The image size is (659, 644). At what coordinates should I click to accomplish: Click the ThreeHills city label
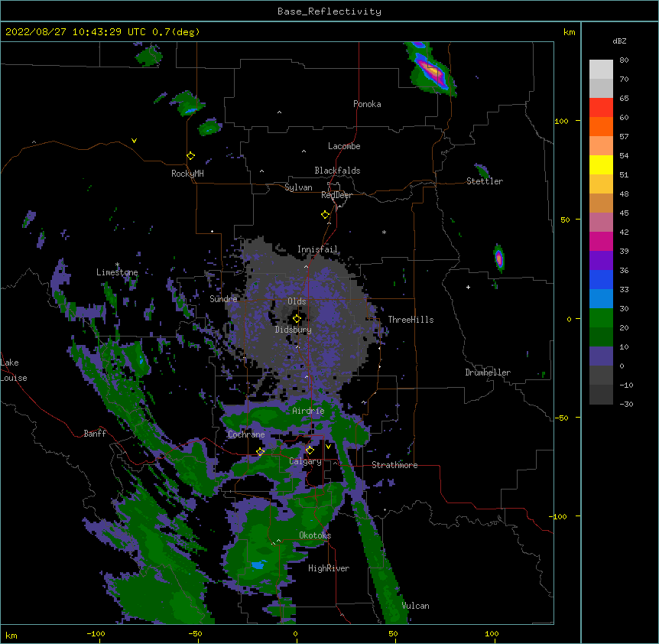click(x=411, y=320)
